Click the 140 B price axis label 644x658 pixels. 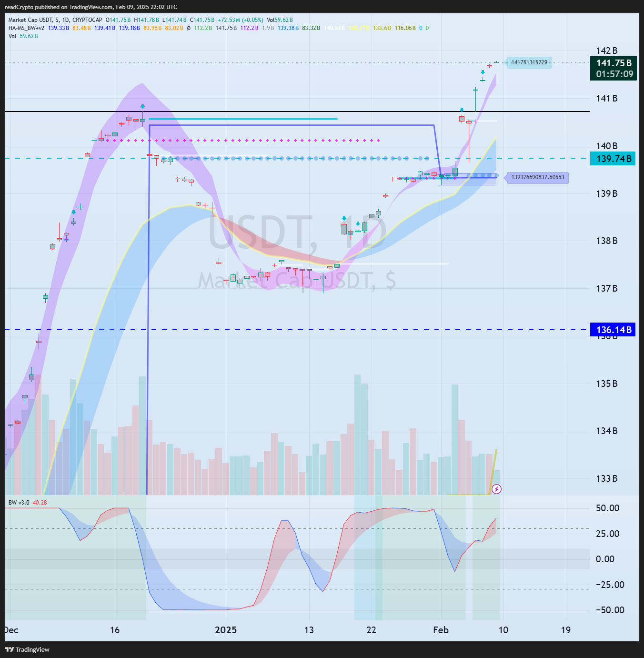[607, 146]
